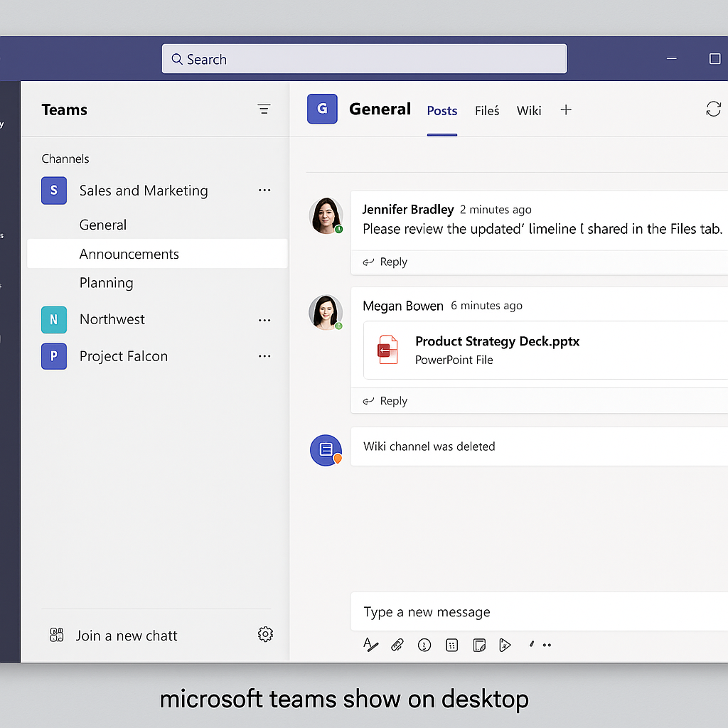
Task: Focus the Type a new message box
Action: click(539, 611)
